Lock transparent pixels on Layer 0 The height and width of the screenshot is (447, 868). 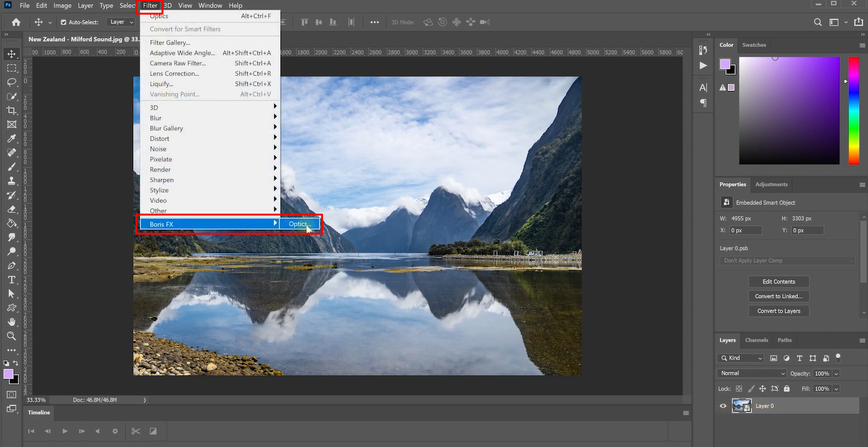(x=740, y=389)
